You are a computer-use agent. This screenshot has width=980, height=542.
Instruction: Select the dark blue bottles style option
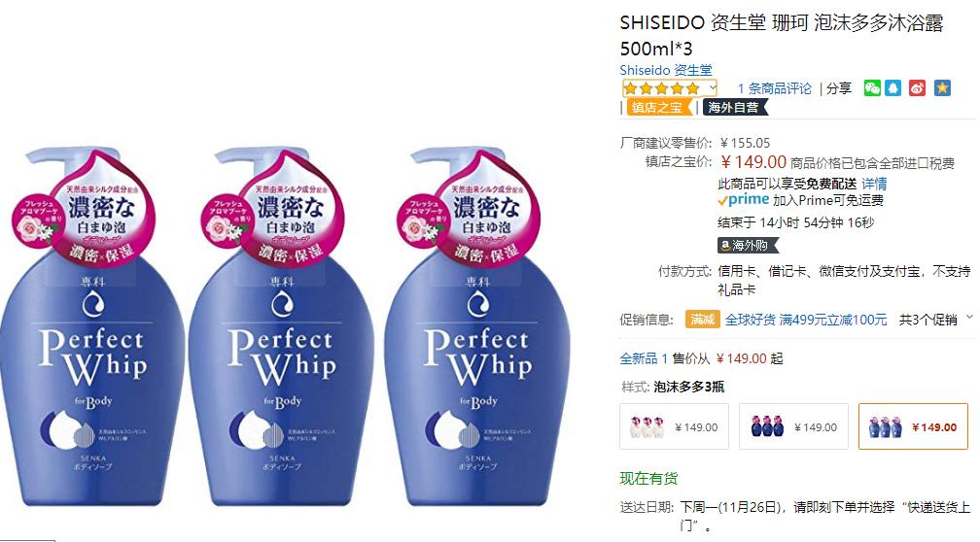(x=793, y=426)
